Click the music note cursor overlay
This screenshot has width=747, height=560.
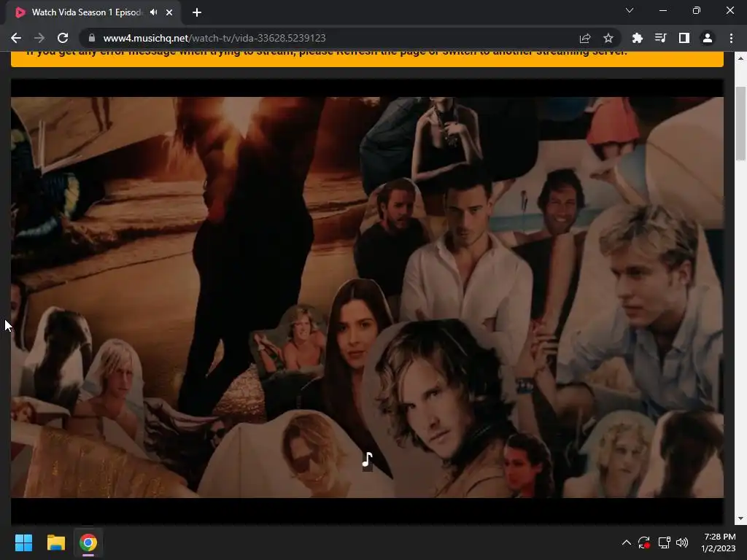367,459
